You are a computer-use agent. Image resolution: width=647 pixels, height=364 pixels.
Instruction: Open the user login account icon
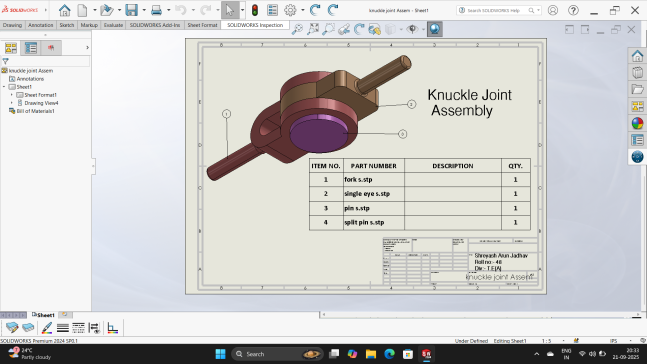pyautogui.click(x=553, y=10)
